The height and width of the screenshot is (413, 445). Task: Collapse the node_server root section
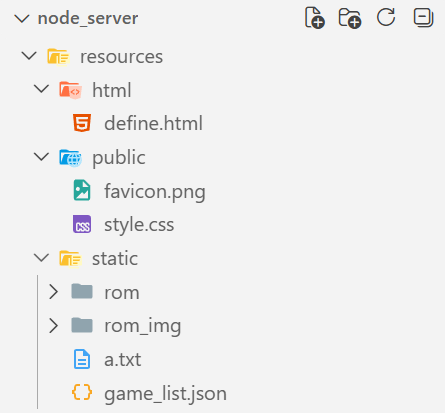22,18
